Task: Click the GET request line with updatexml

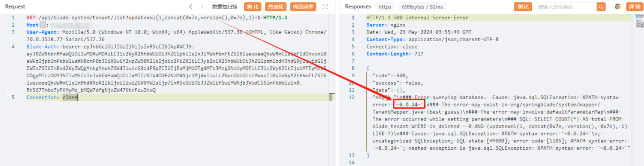Action: [x=157, y=18]
